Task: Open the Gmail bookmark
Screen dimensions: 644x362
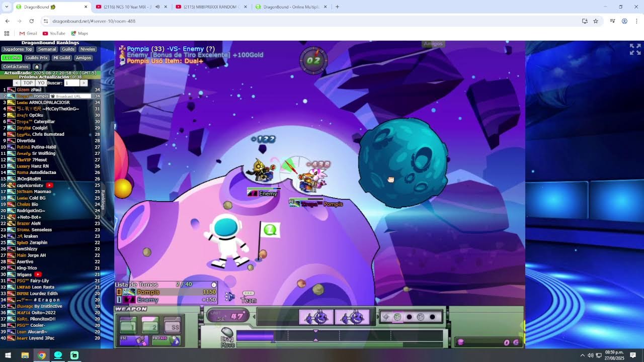Action: [28, 33]
